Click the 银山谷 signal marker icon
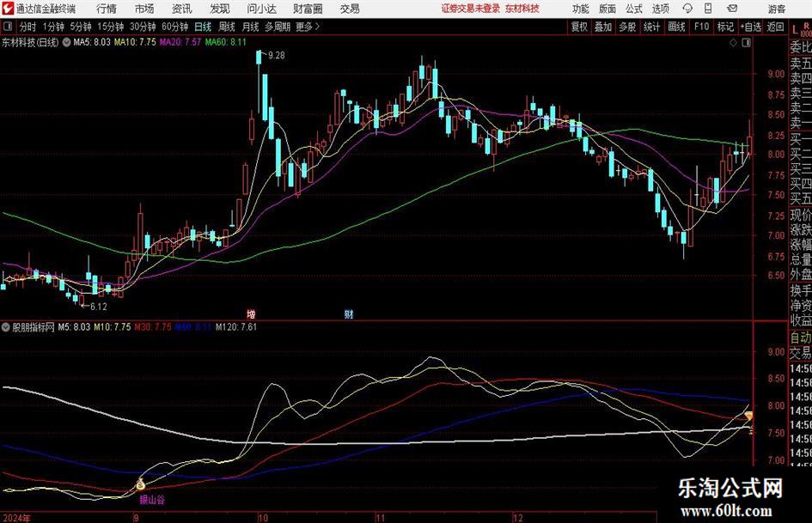 tap(140, 484)
